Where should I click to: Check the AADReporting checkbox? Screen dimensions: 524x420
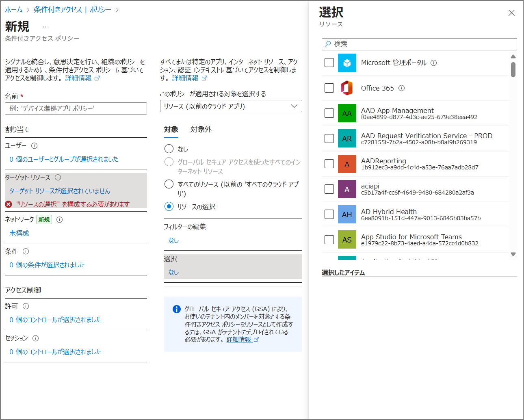329,164
